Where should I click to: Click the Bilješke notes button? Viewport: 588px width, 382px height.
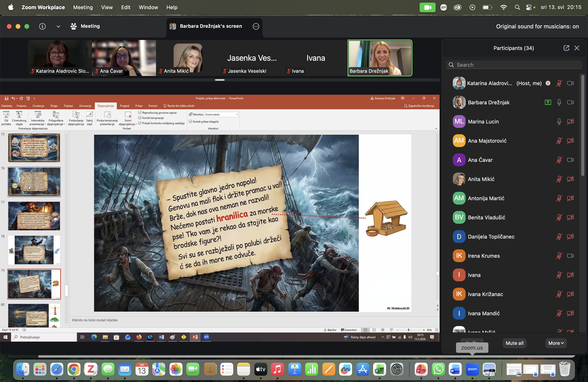tap(330, 330)
